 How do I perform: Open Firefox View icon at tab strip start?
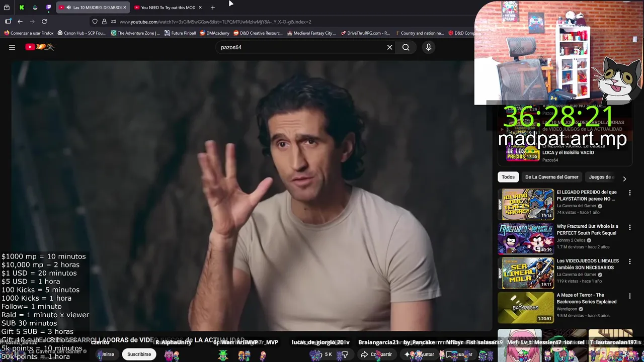pyautogui.click(x=7, y=8)
